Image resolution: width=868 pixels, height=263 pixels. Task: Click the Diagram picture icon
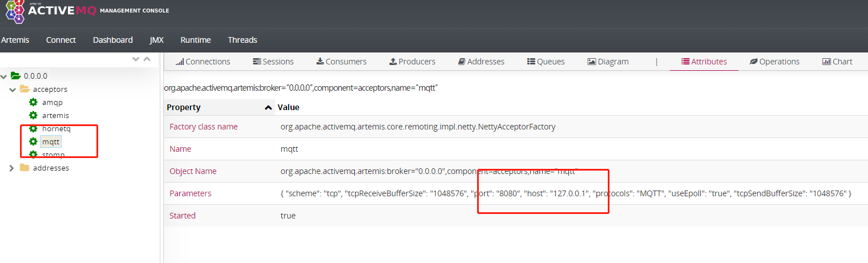(592, 62)
